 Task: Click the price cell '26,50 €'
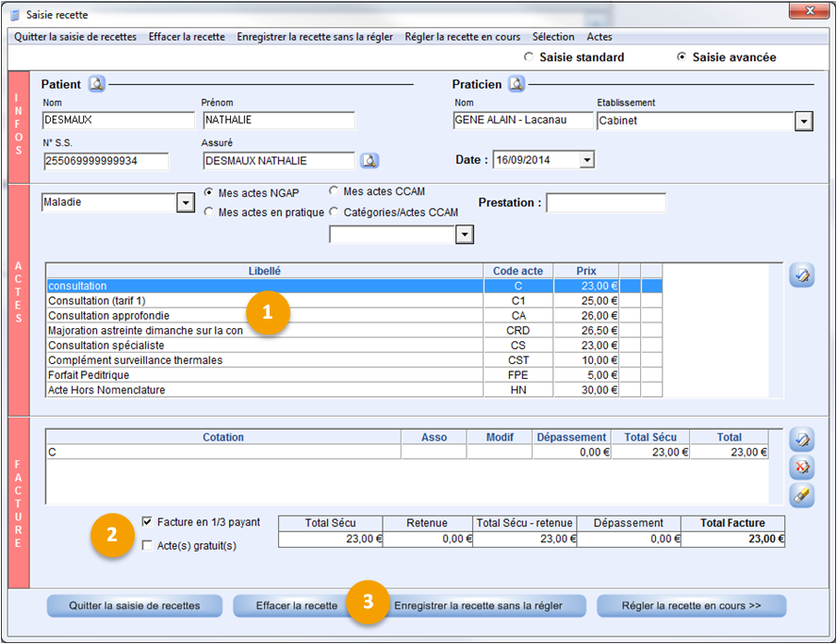586,331
